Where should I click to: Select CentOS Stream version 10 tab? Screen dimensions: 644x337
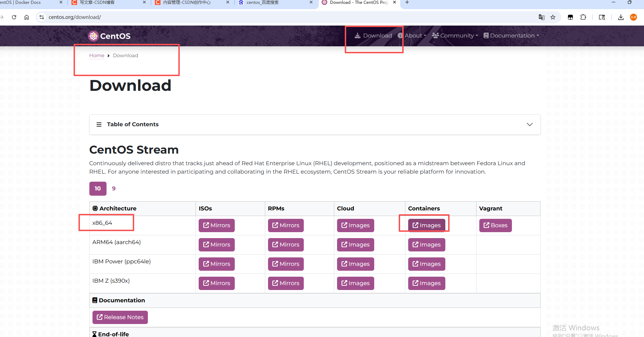coord(98,189)
